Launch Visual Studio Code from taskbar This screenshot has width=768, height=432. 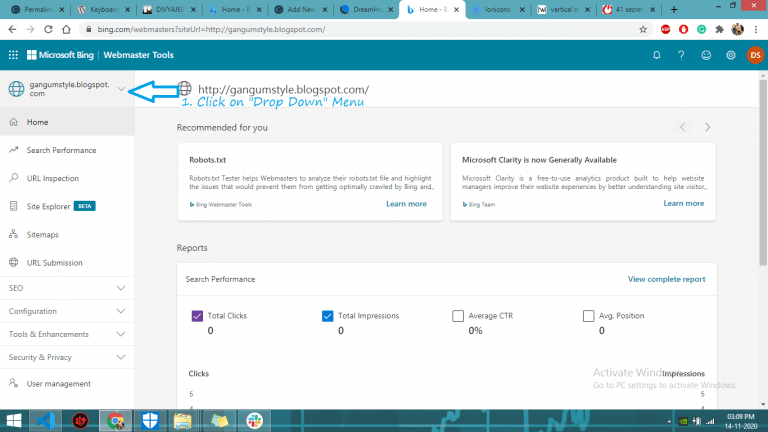pyautogui.click(x=46, y=421)
